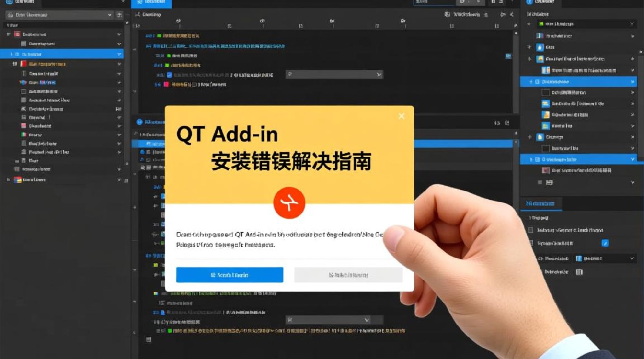Click the gray button in QT Add-in dialog
644x359 pixels.
(348, 275)
